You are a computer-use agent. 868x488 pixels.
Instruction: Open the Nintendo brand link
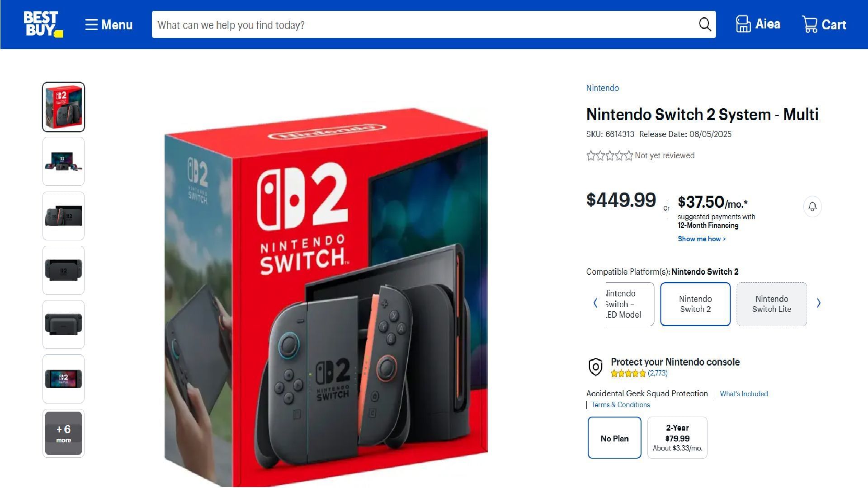pyautogui.click(x=602, y=88)
